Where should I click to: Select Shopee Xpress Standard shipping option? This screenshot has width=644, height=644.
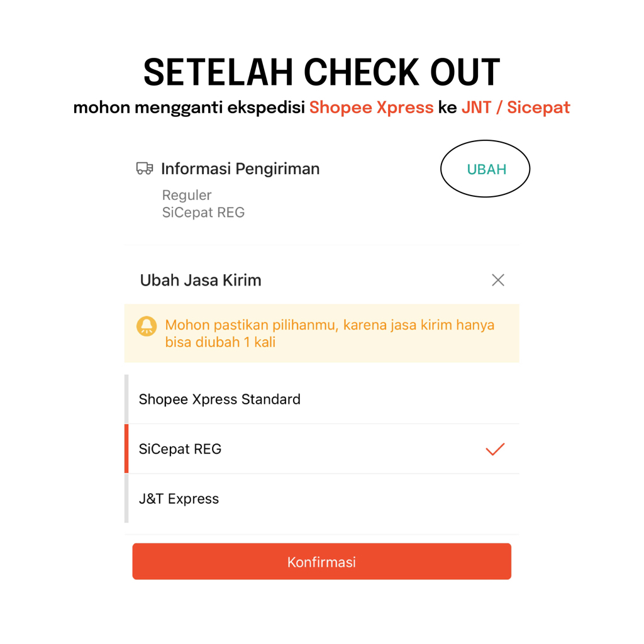[219, 399]
